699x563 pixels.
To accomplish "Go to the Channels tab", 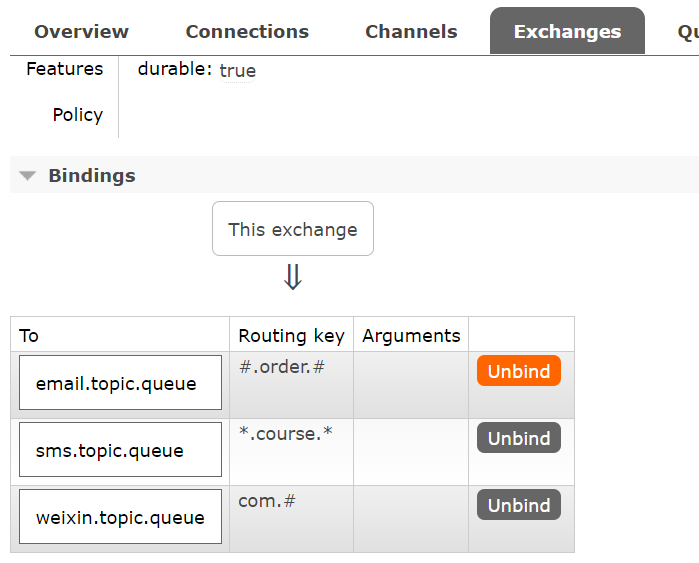I will pyautogui.click(x=411, y=32).
